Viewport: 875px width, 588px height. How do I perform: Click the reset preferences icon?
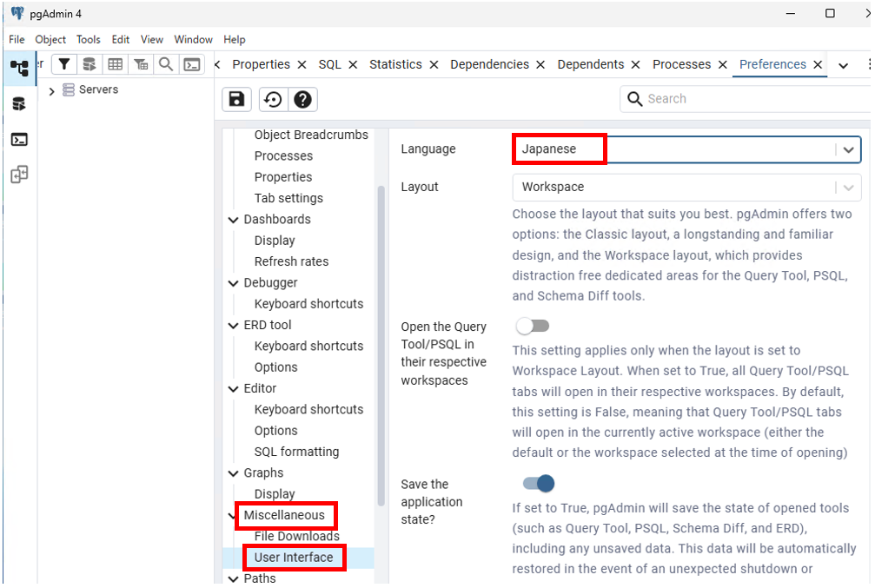pos(273,99)
